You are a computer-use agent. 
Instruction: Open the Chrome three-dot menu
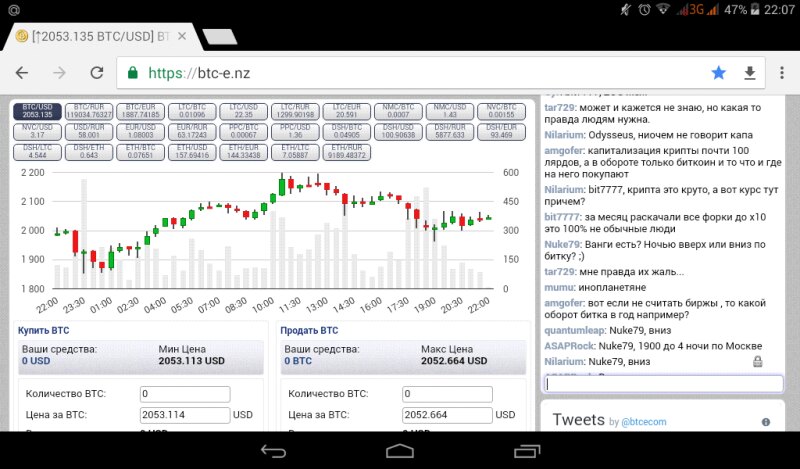[781, 73]
